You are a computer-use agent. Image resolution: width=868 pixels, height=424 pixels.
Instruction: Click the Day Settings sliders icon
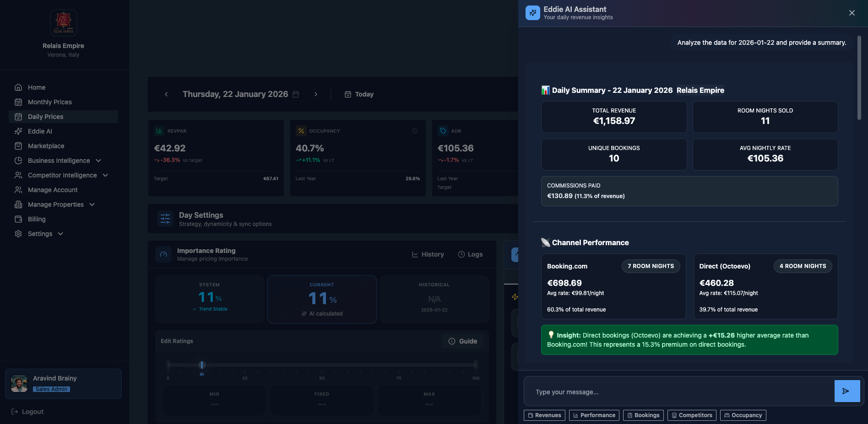coord(165,219)
